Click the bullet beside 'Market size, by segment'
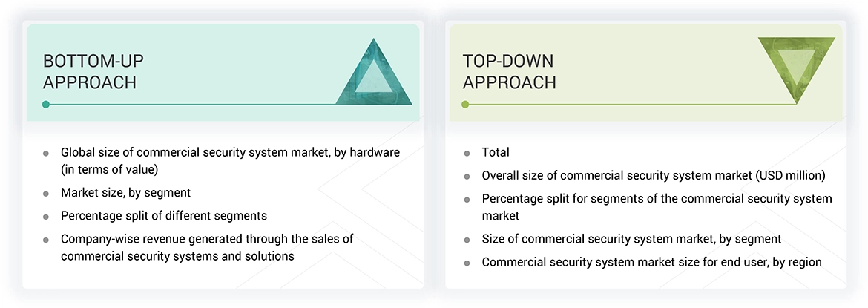 [46, 194]
